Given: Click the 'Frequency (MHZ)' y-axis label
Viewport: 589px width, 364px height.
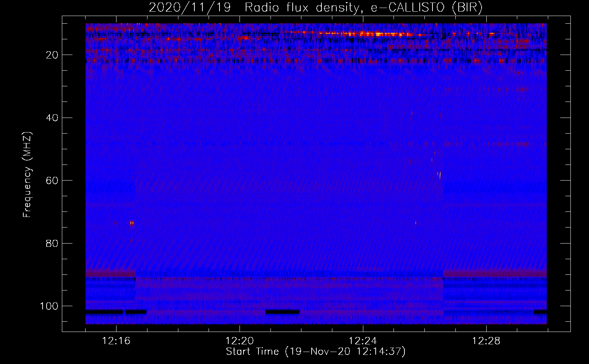Looking at the screenshot, I should tap(28, 174).
